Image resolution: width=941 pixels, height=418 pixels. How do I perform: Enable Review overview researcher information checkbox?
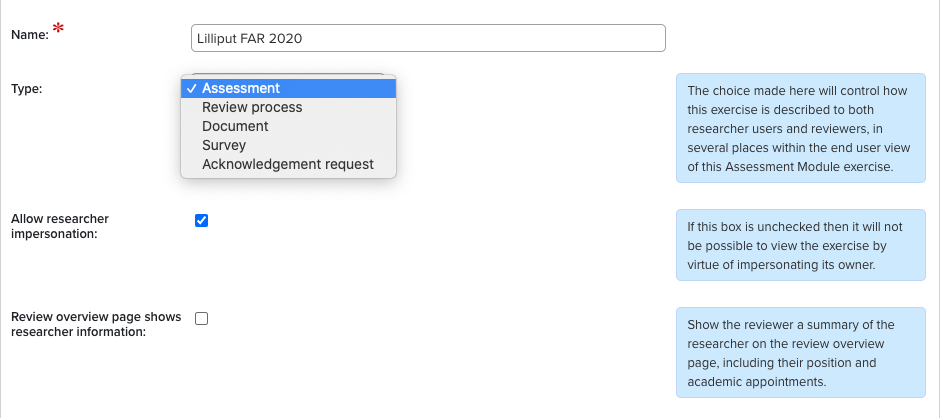201,319
